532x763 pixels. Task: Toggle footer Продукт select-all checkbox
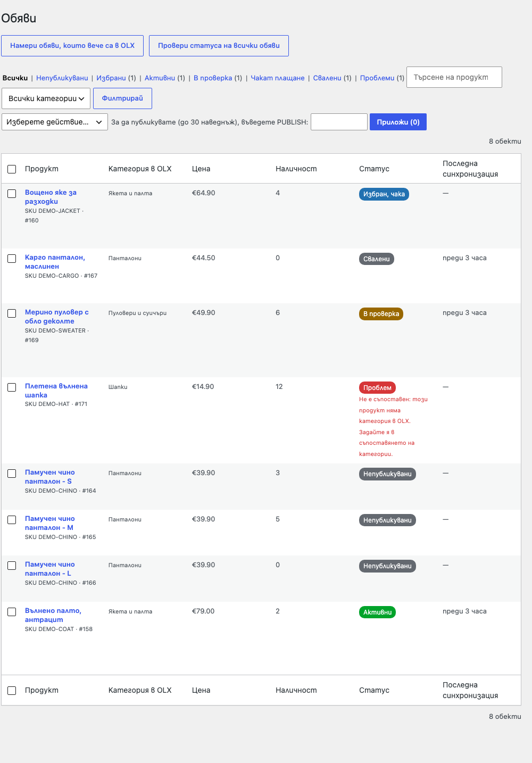pyautogui.click(x=12, y=691)
